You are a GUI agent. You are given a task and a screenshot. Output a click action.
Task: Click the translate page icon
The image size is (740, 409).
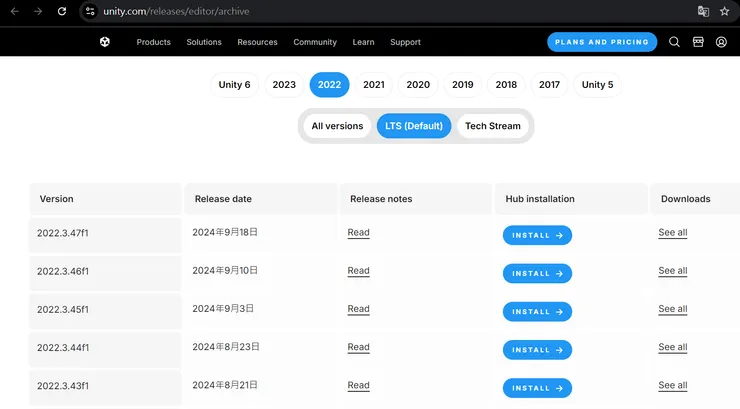[703, 11]
